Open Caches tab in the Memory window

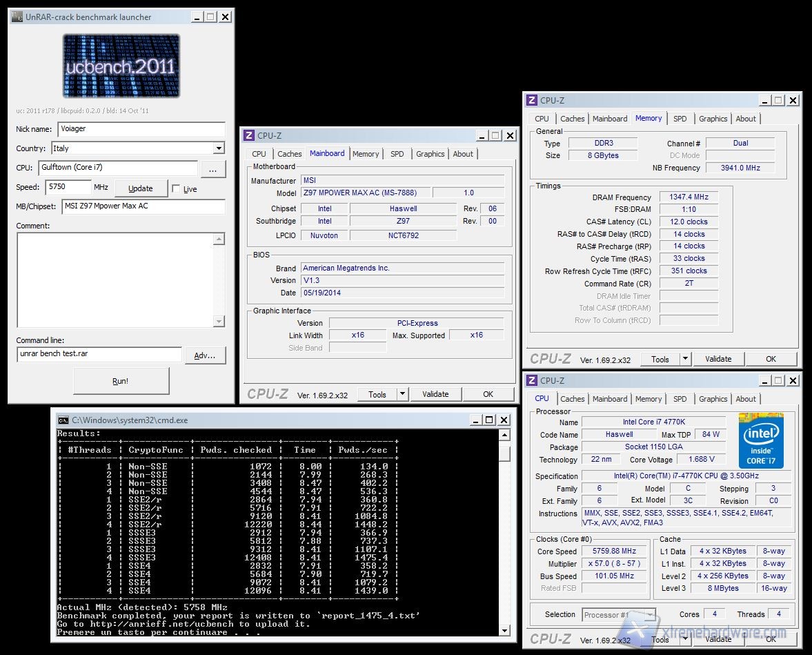[x=572, y=119]
